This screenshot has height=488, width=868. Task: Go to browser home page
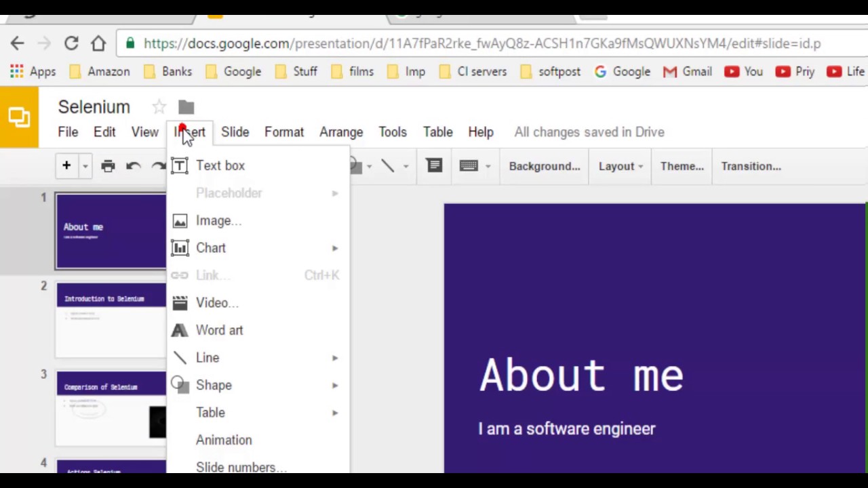point(98,43)
